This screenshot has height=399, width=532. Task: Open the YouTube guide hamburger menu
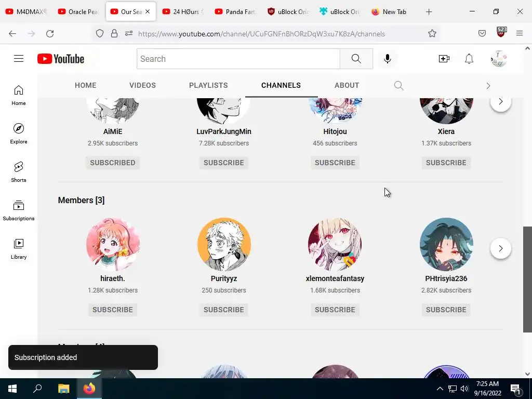19,59
